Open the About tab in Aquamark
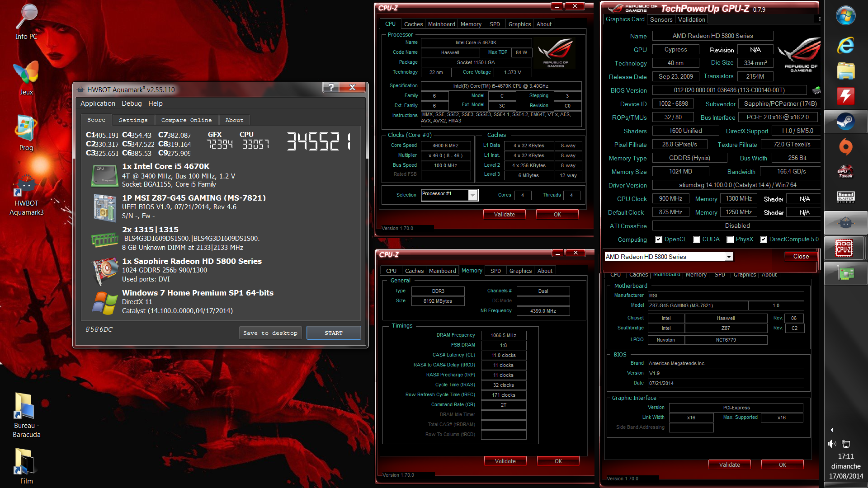 click(234, 120)
